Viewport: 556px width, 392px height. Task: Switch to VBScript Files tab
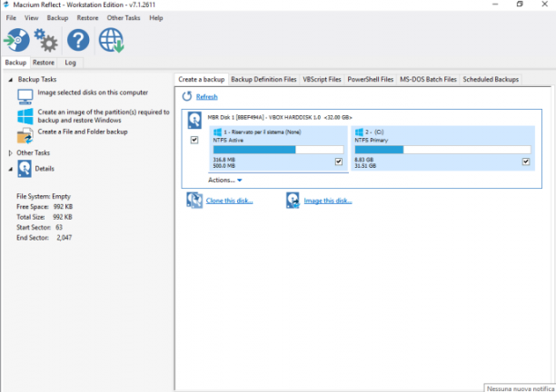coord(322,79)
